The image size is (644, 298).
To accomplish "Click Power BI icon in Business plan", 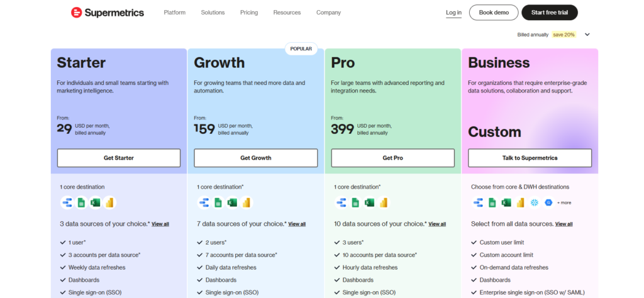I will pyautogui.click(x=520, y=202).
